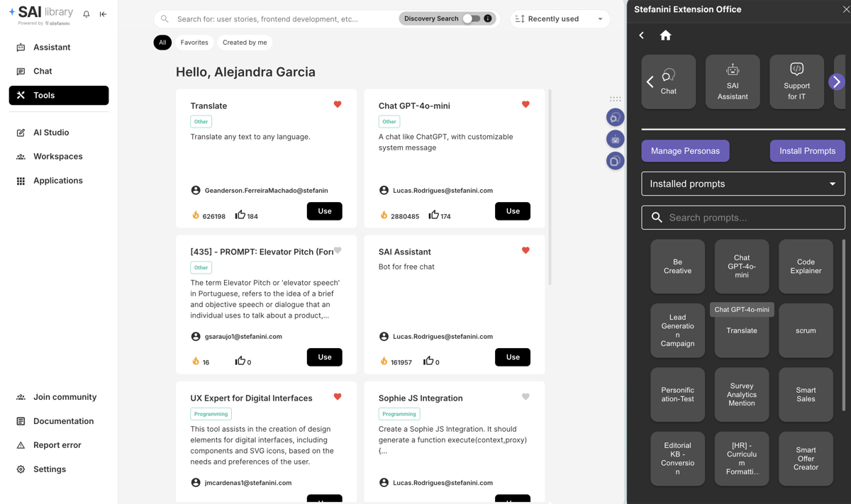Viewport: 851px width, 504px height.
Task: Click the drag handle dots on floating toolbar
Action: click(615, 99)
